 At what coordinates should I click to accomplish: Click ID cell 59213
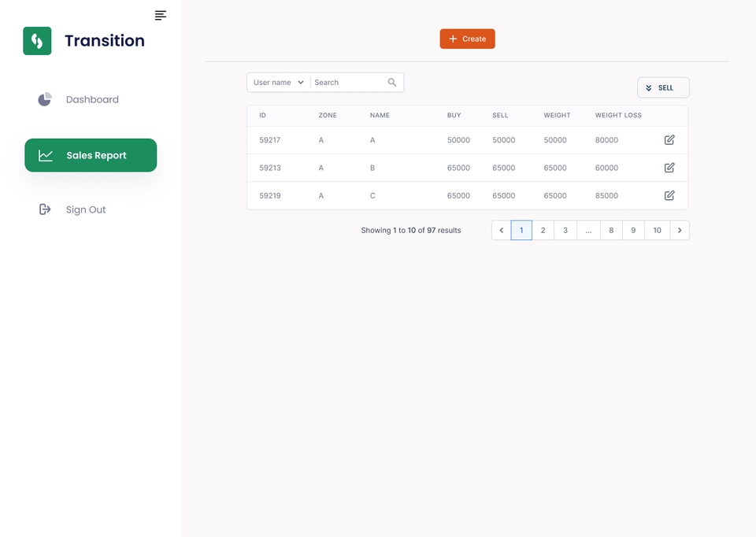point(270,168)
